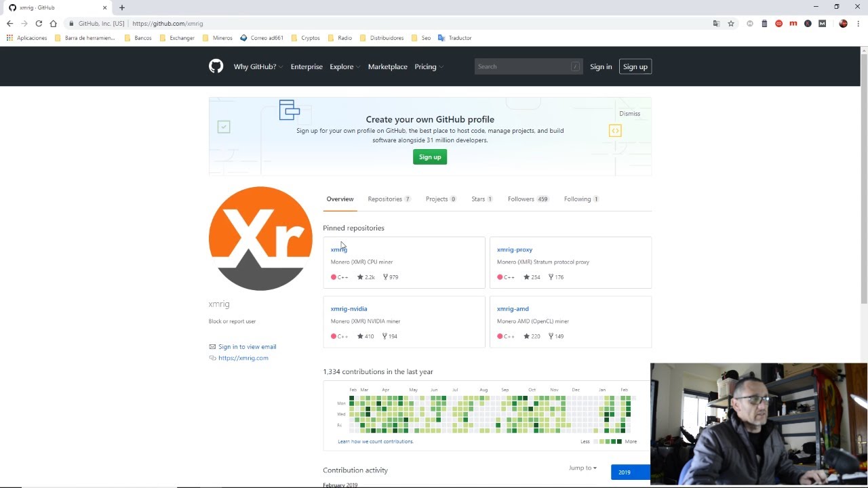
Task: Open Marketplace in top navigation
Action: 388,66
